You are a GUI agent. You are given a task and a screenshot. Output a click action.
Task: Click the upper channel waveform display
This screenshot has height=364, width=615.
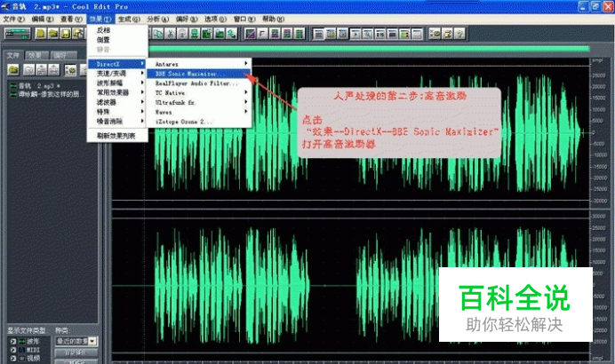351,133
